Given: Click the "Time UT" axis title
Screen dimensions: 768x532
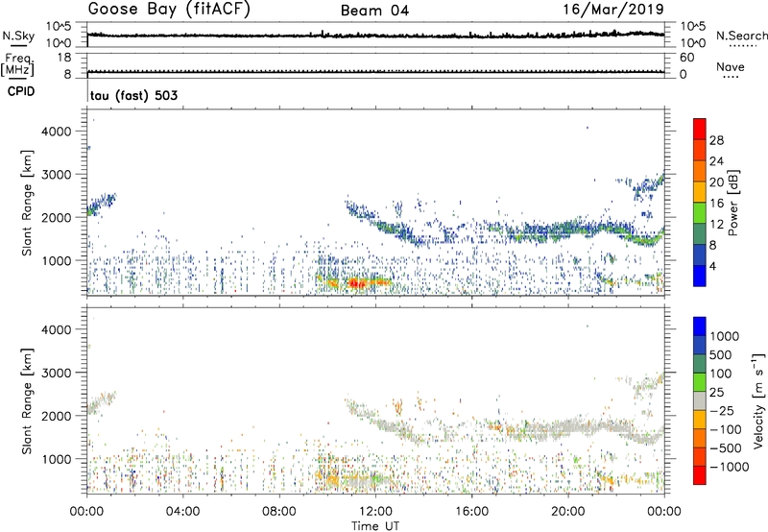Looking at the screenshot, I should tap(375, 525).
